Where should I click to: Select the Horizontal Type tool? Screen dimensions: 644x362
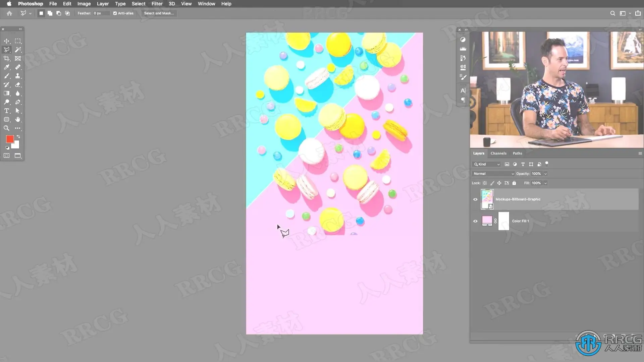click(6, 111)
